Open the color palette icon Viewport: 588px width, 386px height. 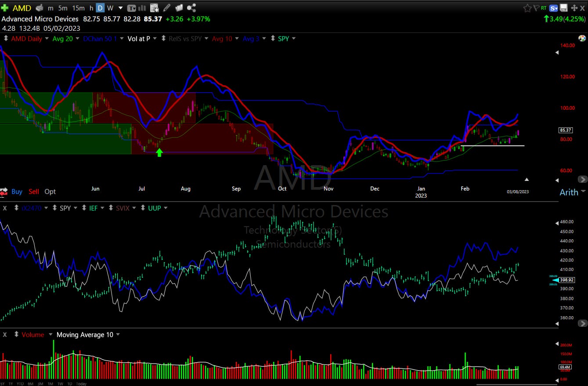click(582, 39)
